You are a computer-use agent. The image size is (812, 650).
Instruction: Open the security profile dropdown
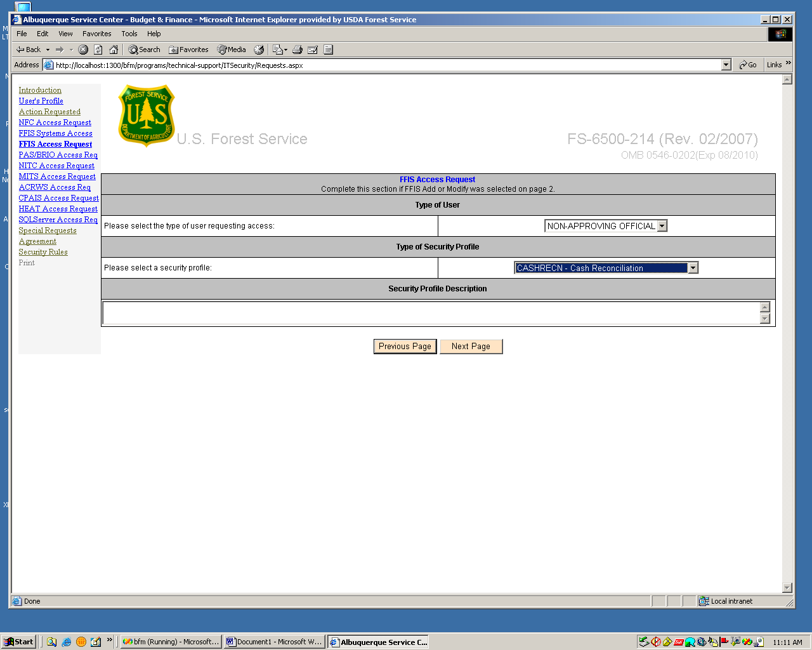pos(693,268)
